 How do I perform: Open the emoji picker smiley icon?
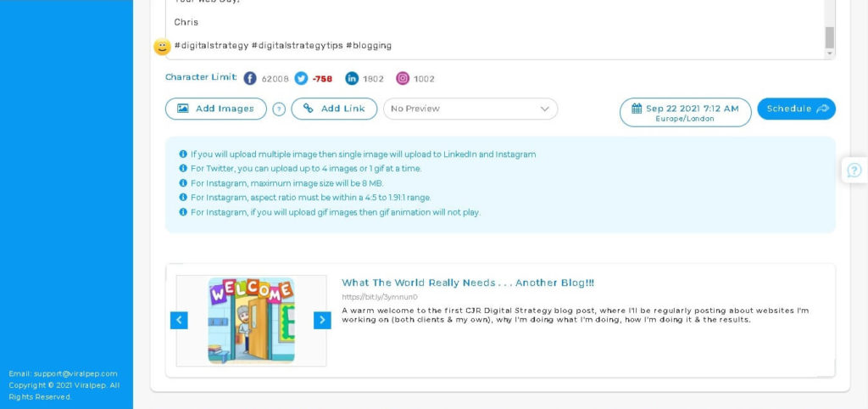(162, 48)
